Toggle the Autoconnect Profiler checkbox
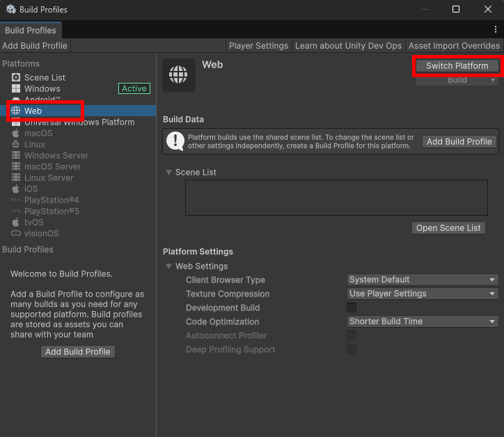The image size is (504, 437). (352, 335)
